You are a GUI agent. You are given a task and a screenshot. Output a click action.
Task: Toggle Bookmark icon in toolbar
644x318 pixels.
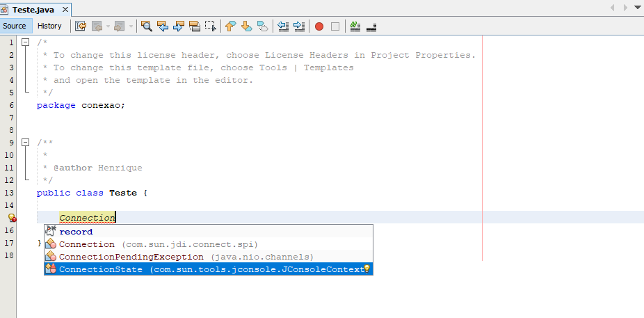click(262, 26)
